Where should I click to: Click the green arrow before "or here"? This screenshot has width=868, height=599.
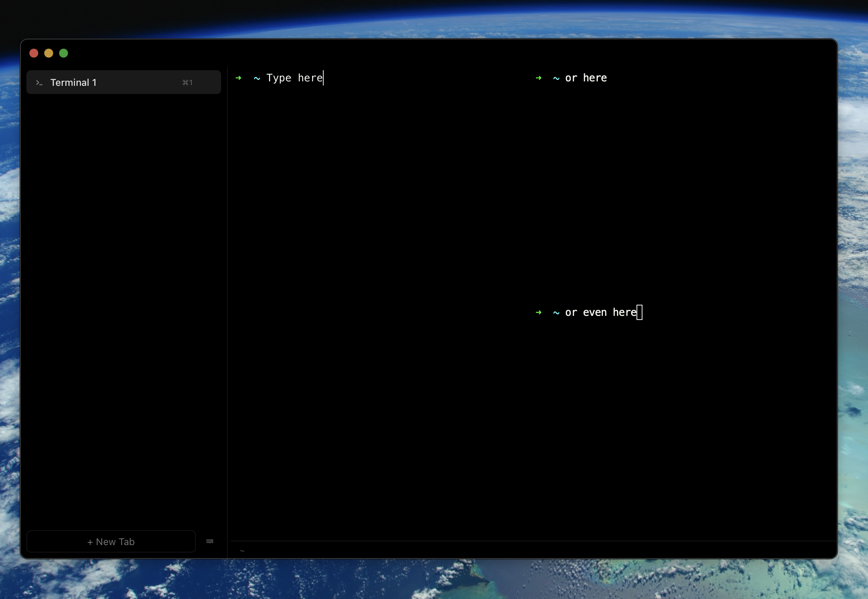coord(538,78)
